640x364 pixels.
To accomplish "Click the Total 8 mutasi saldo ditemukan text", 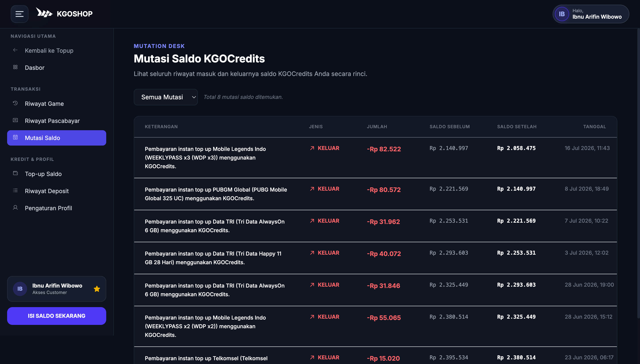I will [243, 97].
